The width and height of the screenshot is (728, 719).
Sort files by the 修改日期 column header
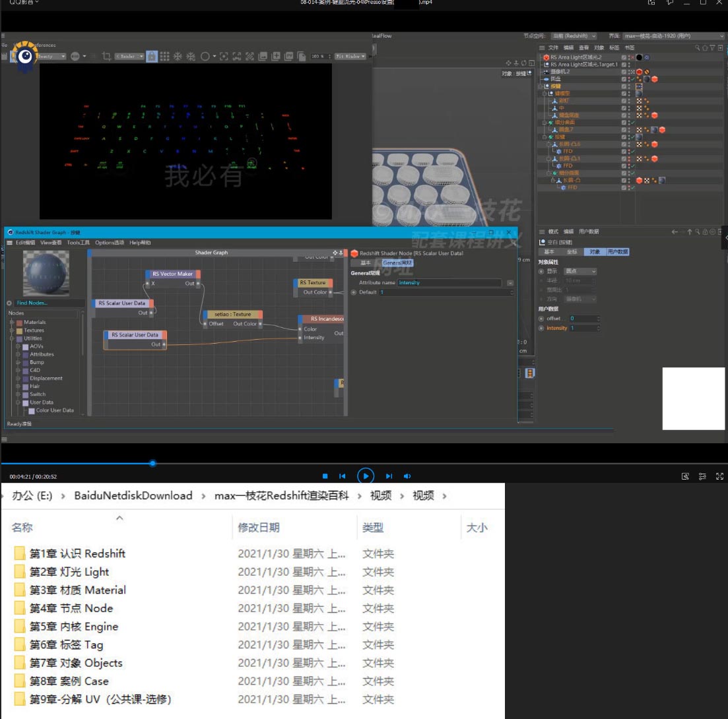tap(259, 528)
